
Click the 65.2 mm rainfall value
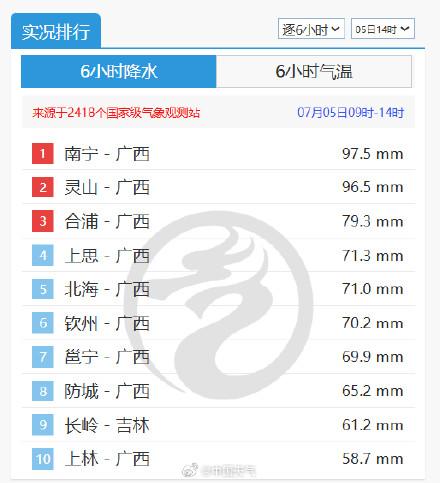373,391
